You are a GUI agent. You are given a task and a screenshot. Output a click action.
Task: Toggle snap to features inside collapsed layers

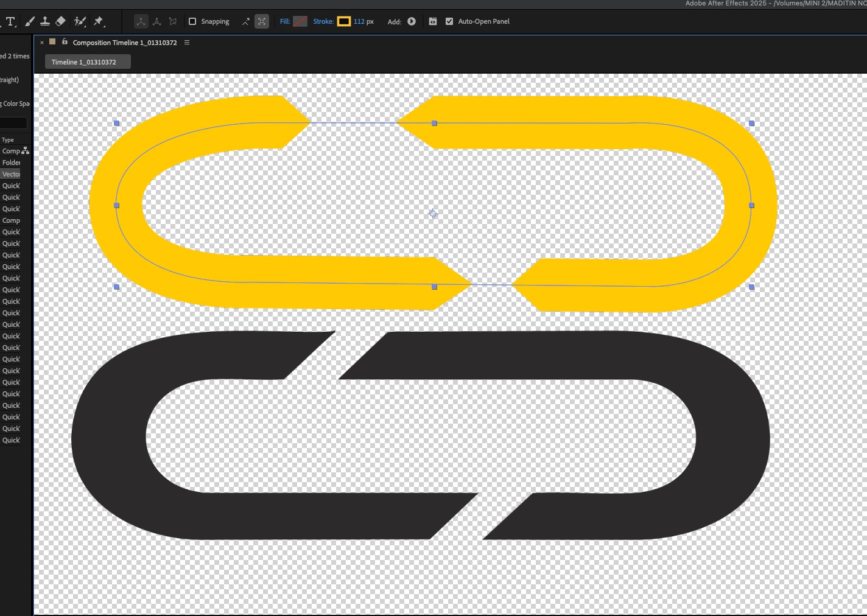pyautogui.click(x=262, y=21)
